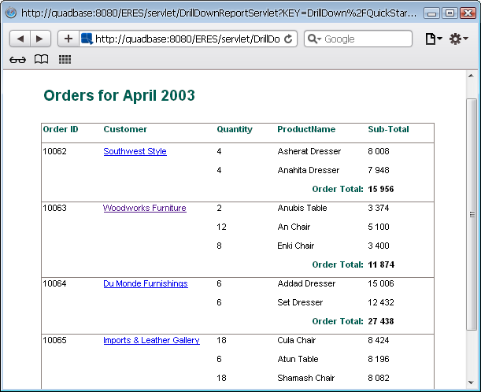
Task: Go forward with the forward arrow button
Action: coord(40,39)
